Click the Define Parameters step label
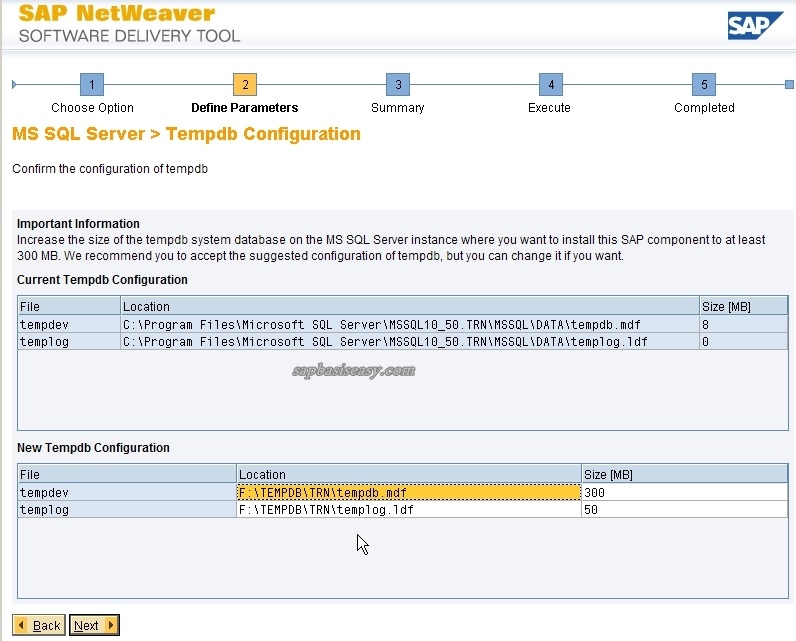This screenshot has height=641, width=796. pyautogui.click(x=245, y=108)
